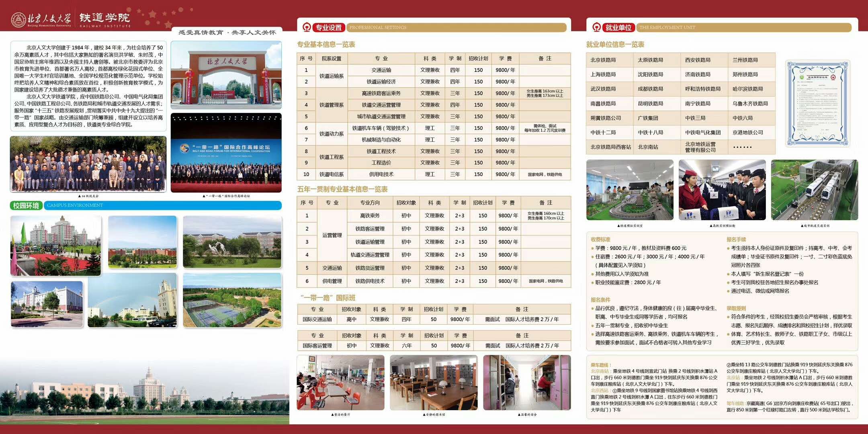This screenshot has height=434, width=868.
Task: Select the 铁道机车车辆（驾驶技术）cell
Action: click(x=381, y=128)
